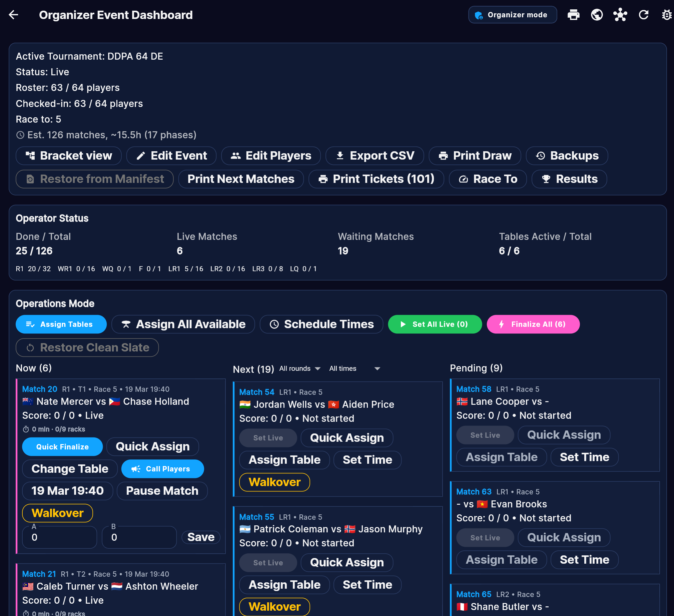Screen dimensions: 674x616
Task: Open the All rounds filter dropdown
Action: pos(299,368)
